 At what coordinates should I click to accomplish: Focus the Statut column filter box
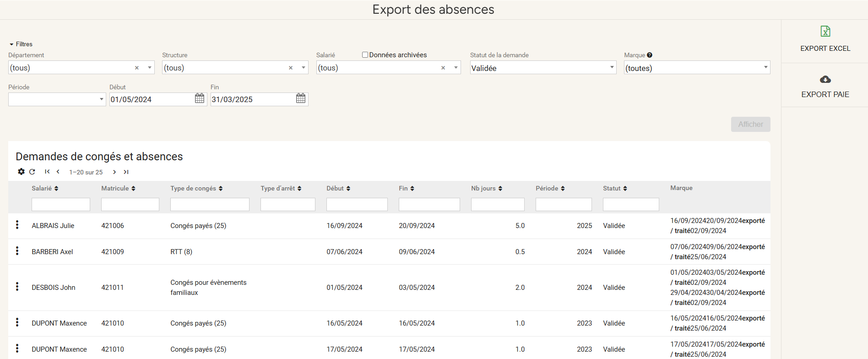(631, 204)
